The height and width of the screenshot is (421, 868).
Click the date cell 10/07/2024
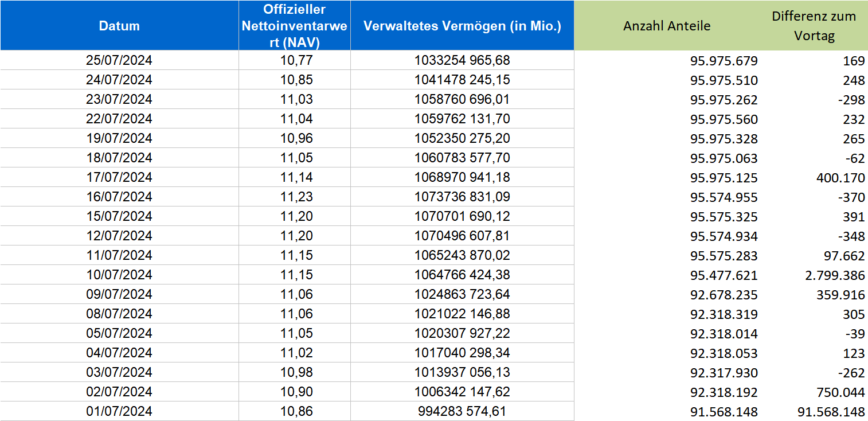(x=119, y=275)
